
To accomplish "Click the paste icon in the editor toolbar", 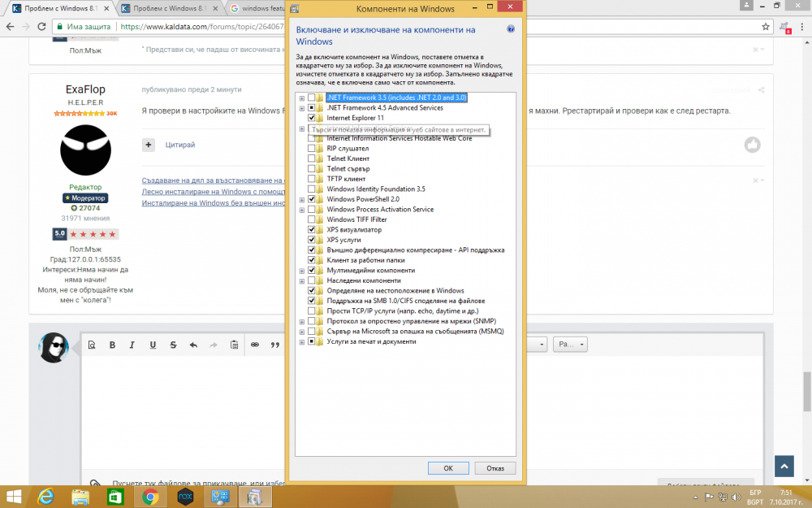I will click(234, 345).
